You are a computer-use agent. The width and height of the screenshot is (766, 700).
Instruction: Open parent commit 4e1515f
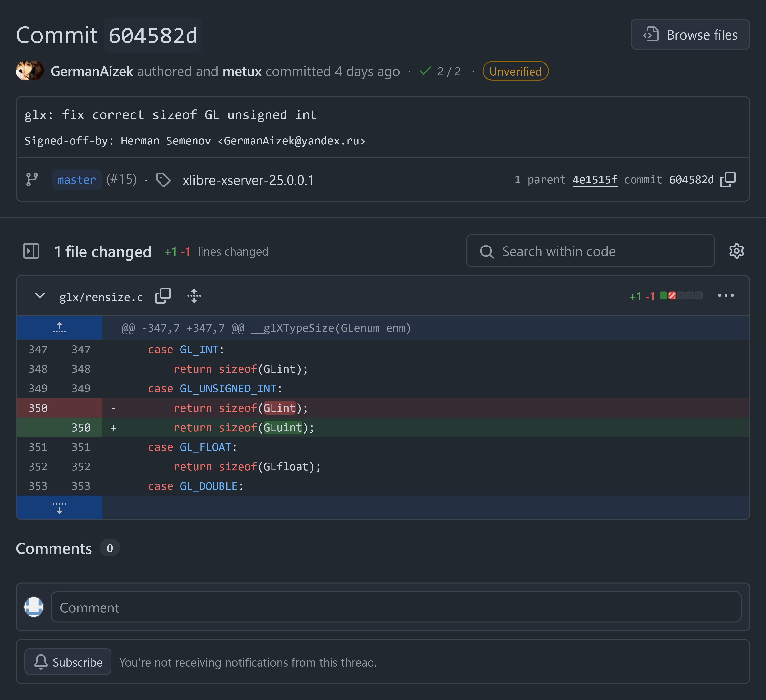click(595, 179)
